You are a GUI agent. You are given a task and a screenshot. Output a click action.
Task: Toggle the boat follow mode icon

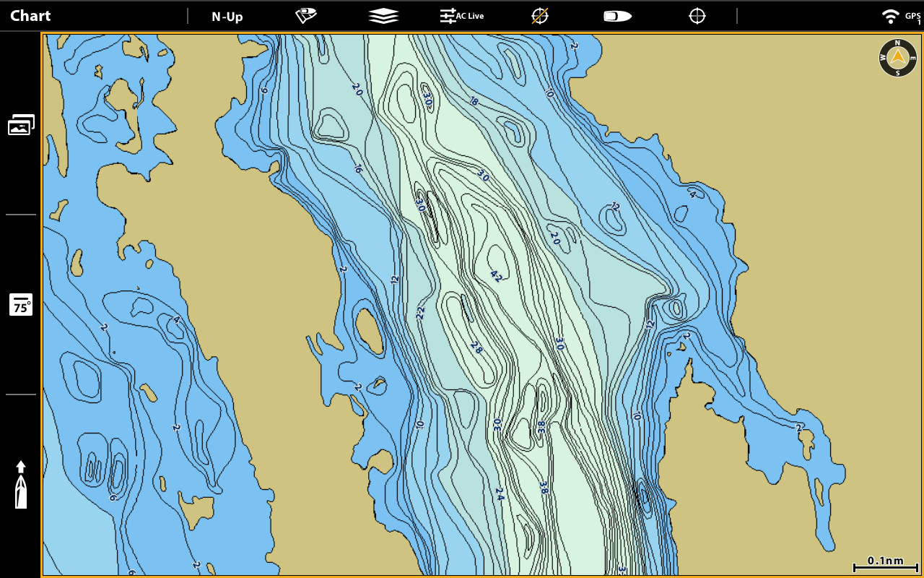[x=618, y=16]
